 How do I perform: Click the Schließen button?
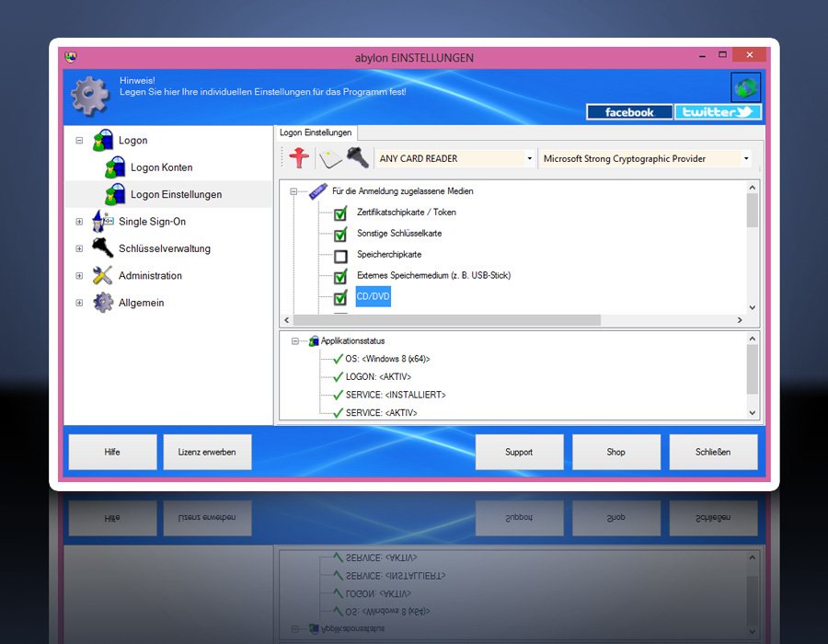pyautogui.click(x=713, y=452)
